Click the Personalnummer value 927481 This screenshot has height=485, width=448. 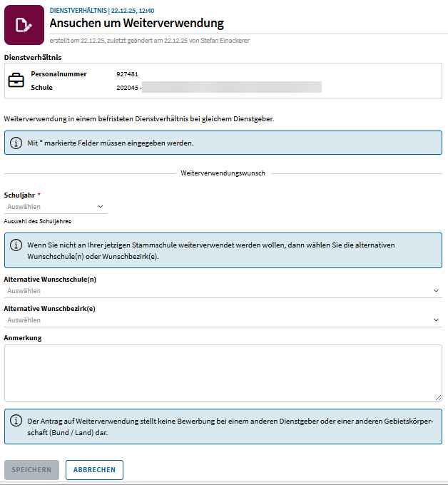click(127, 74)
